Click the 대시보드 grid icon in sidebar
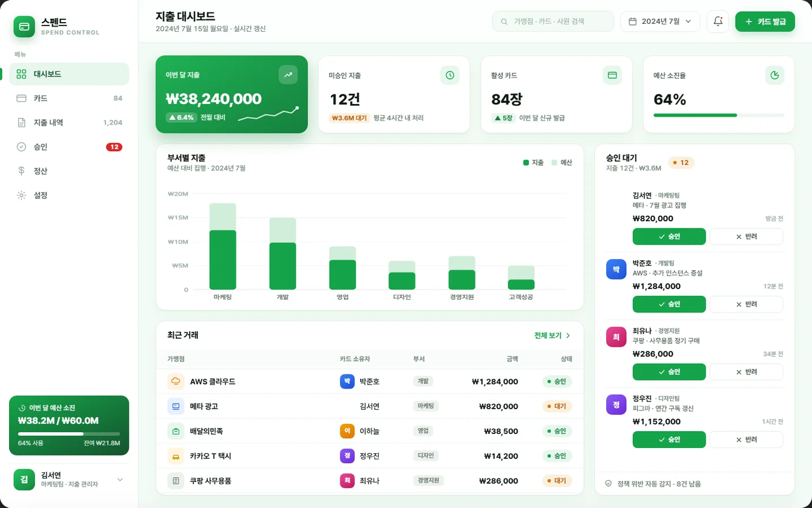Image resolution: width=812 pixels, height=508 pixels. click(21, 74)
